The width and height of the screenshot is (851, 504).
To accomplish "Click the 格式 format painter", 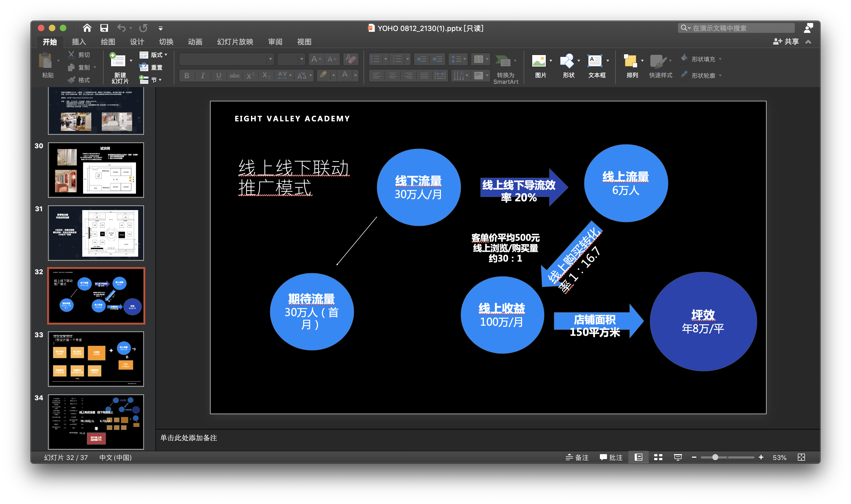I will (x=79, y=80).
